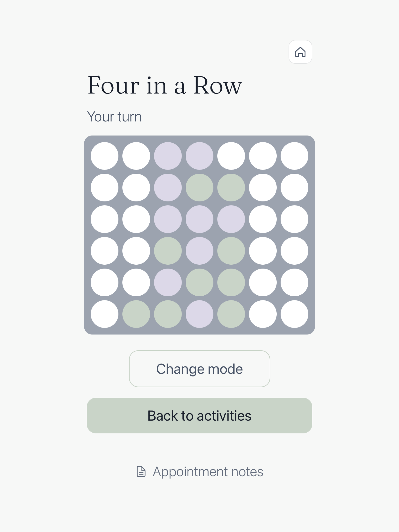The image size is (399, 532).
Task: Select top empty cell in fifth column
Action: click(231, 156)
